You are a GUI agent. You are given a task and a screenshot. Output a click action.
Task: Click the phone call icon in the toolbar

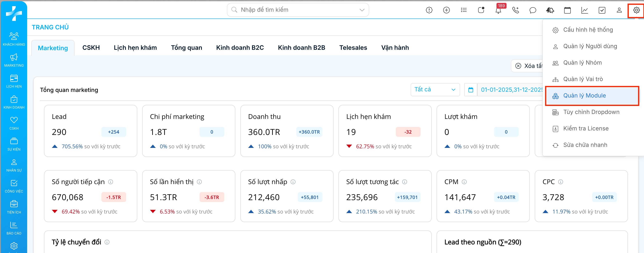point(515,10)
